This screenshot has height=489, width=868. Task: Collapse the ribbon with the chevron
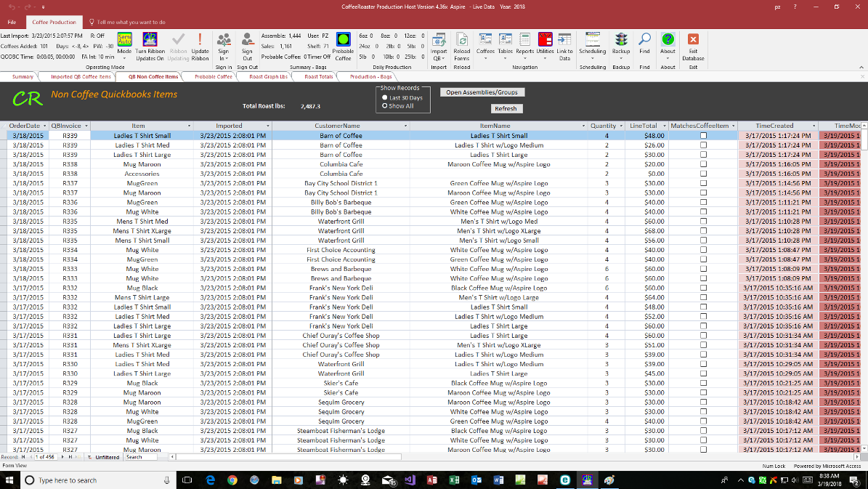(x=861, y=67)
